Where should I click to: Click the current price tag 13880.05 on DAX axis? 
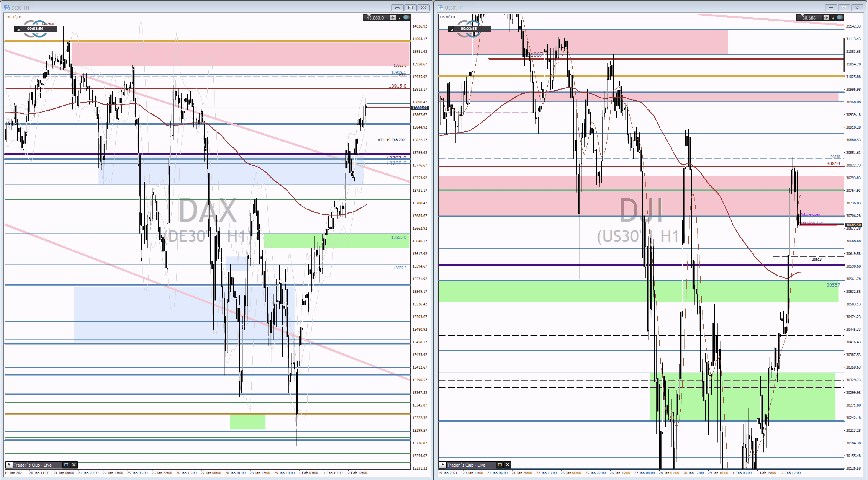tap(419, 108)
